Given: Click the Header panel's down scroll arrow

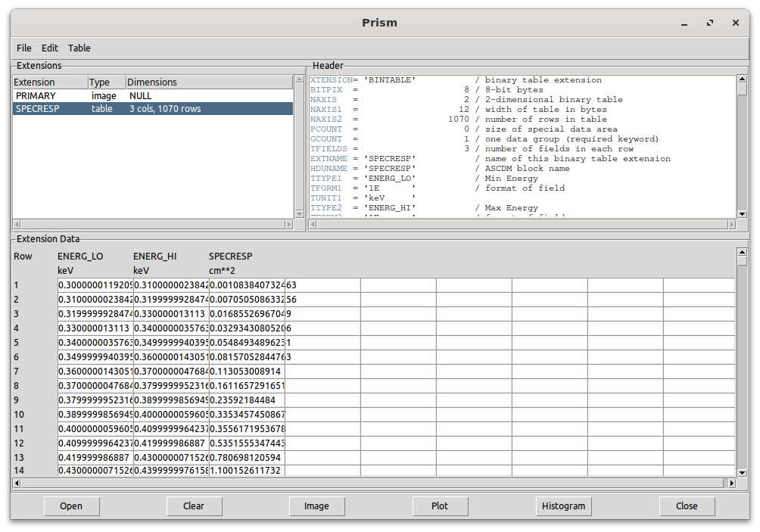Looking at the screenshot, I should (x=742, y=214).
